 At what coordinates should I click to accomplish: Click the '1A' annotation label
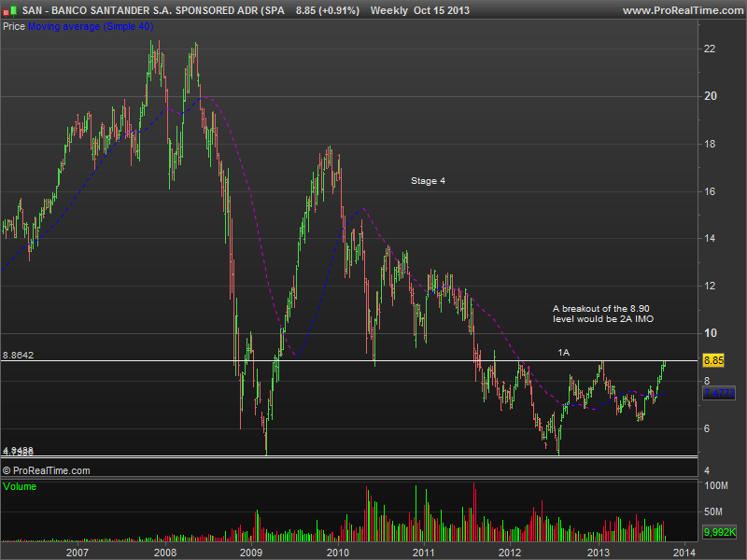(x=564, y=353)
